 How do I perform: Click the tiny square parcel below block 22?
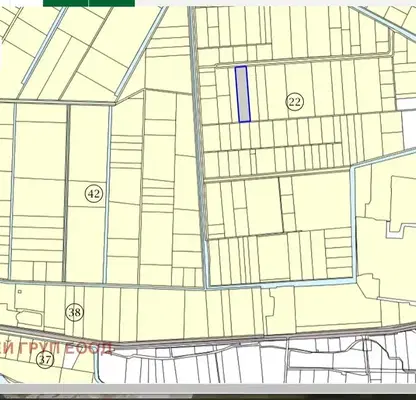click(x=252, y=152)
